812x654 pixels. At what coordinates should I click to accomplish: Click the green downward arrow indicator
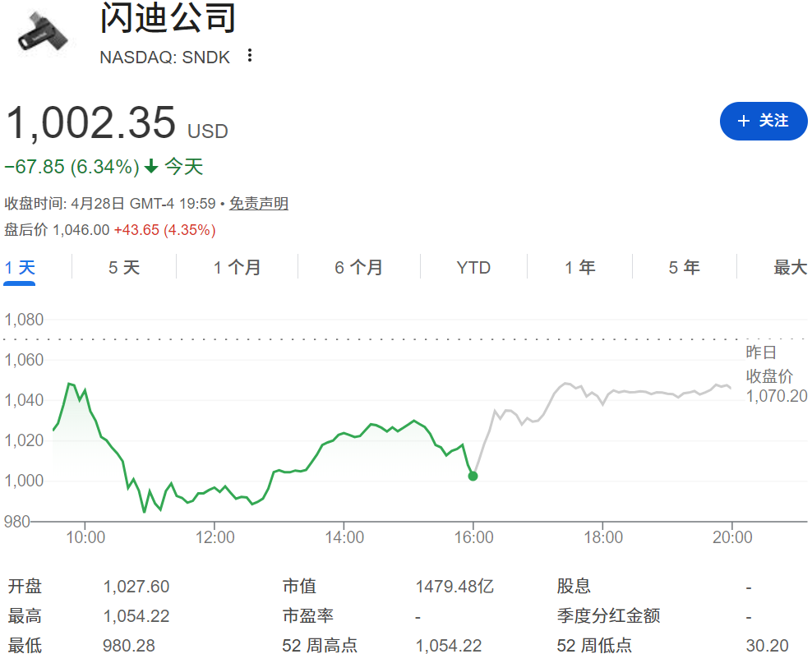(x=150, y=167)
